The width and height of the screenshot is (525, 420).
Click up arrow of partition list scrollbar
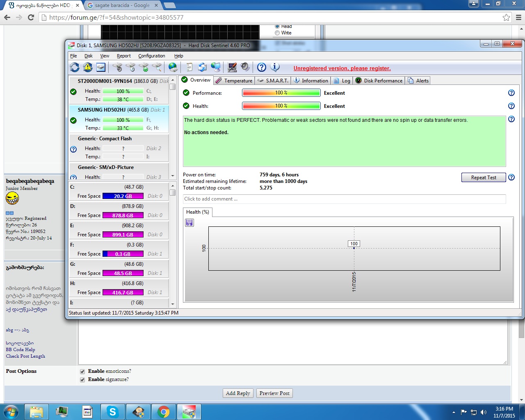173,186
